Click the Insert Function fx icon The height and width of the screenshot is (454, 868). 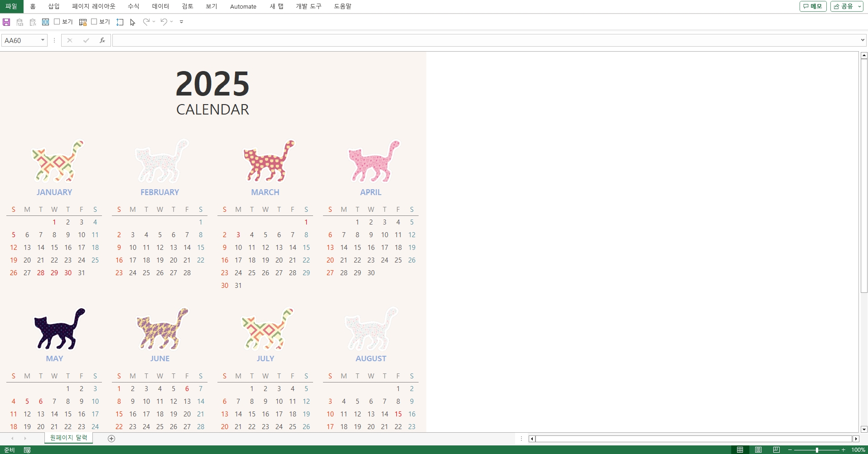pyautogui.click(x=102, y=40)
